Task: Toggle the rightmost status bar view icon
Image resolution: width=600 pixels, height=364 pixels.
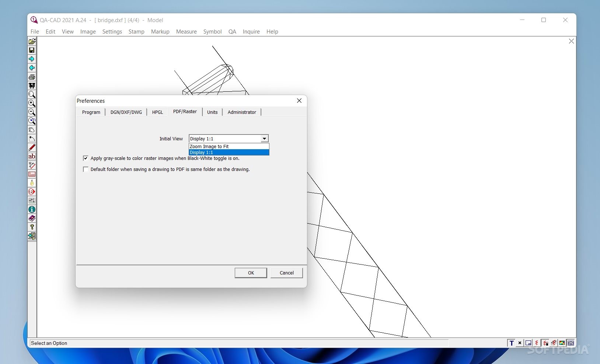Action: [x=571, y=343]
